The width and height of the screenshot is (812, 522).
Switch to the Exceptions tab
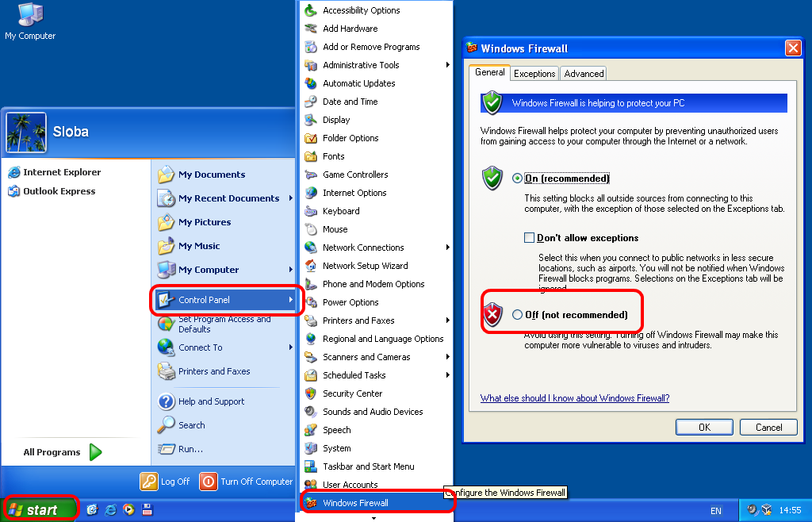534,74
